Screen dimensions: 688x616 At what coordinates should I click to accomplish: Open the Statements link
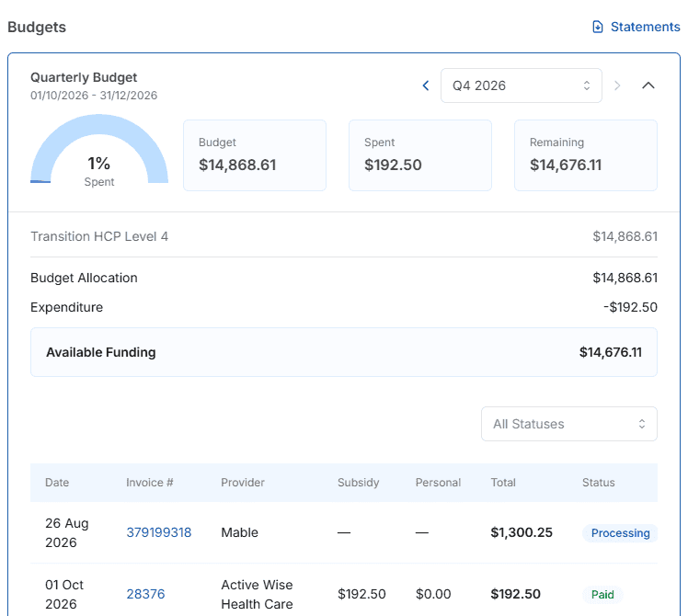point(636,27)
